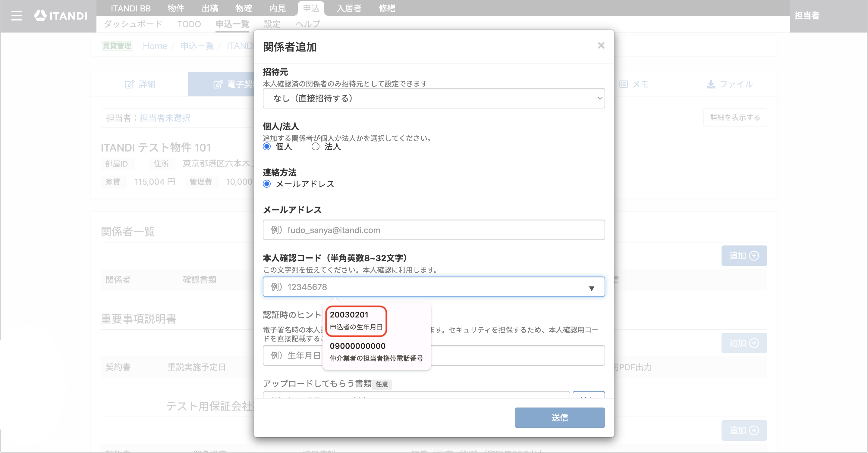Open the ヘルプ submenu
868x453 pixels.
coord(308,24)
